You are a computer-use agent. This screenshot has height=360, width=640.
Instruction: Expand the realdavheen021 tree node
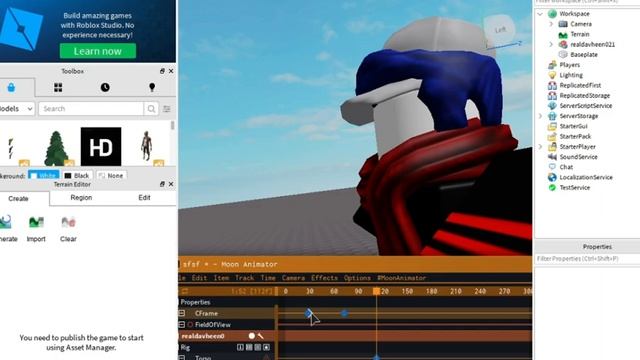(551, 44)
